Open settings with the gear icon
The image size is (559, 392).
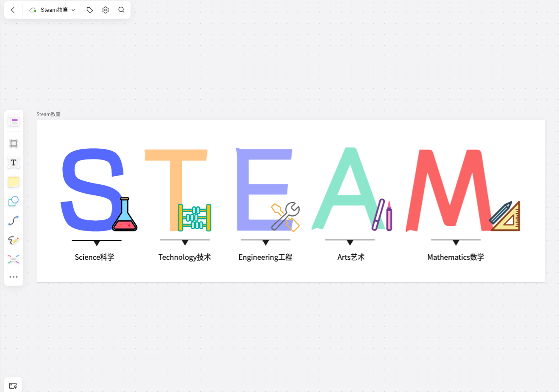[106, 10]
